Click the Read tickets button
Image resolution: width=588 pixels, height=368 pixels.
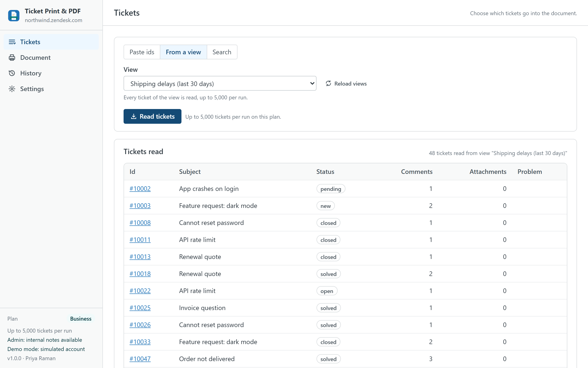coord(152,116)
